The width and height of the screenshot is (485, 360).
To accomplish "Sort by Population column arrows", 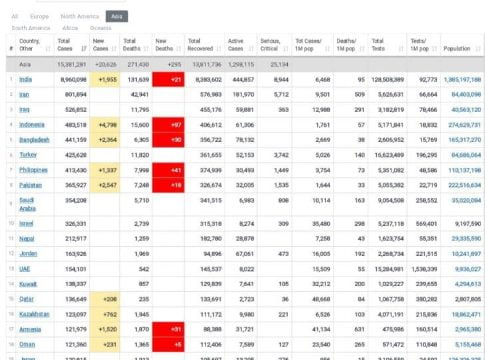I will click(478, 49).
